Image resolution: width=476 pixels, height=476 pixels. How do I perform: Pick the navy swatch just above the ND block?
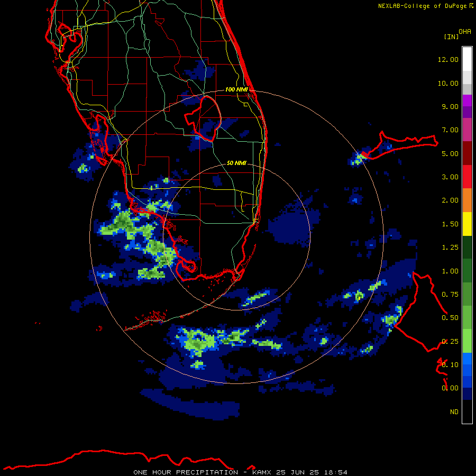click(467, 394)
